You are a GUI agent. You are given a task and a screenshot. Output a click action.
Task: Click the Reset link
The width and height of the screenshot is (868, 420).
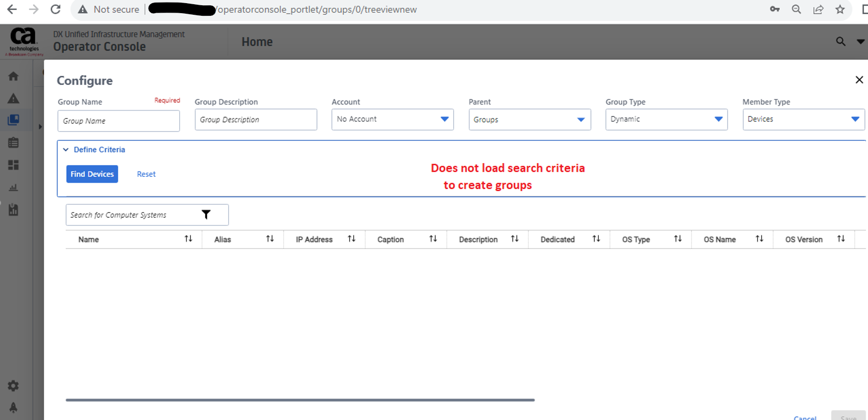146,174
